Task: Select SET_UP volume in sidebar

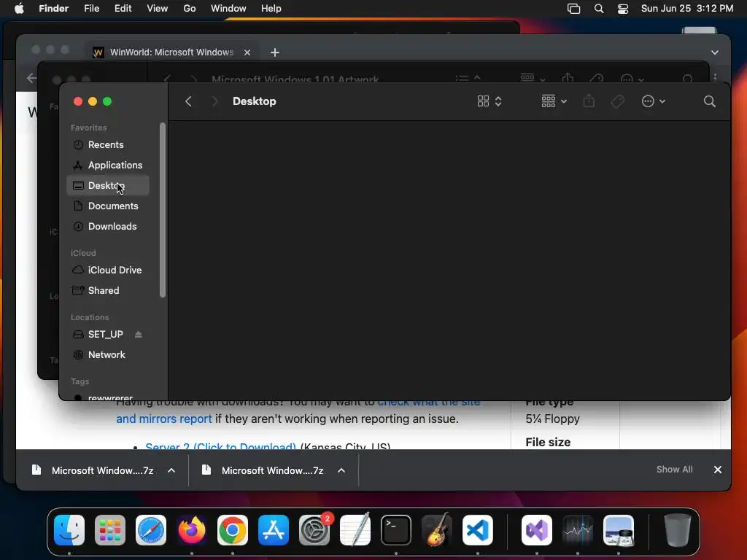Action: [x=105, y=334]
